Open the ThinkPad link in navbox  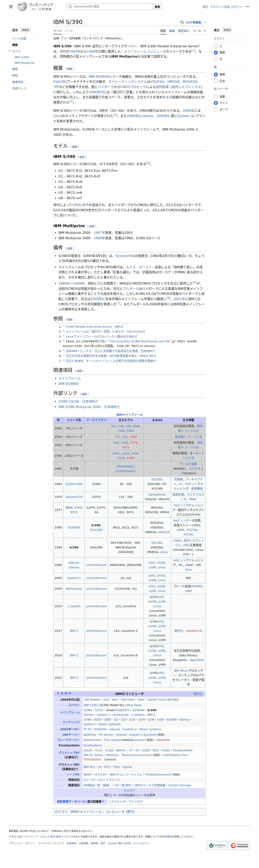point(152,774)
